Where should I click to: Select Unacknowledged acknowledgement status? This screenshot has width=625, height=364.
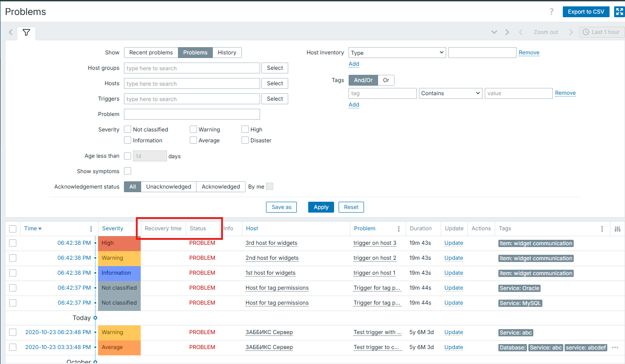[x=168, y=187]
